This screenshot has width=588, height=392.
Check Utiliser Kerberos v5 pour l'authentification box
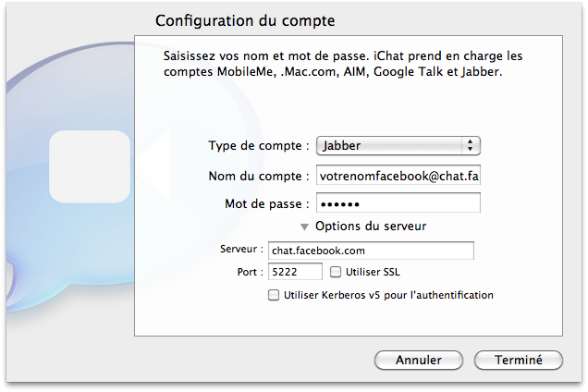tap(273, 296)
